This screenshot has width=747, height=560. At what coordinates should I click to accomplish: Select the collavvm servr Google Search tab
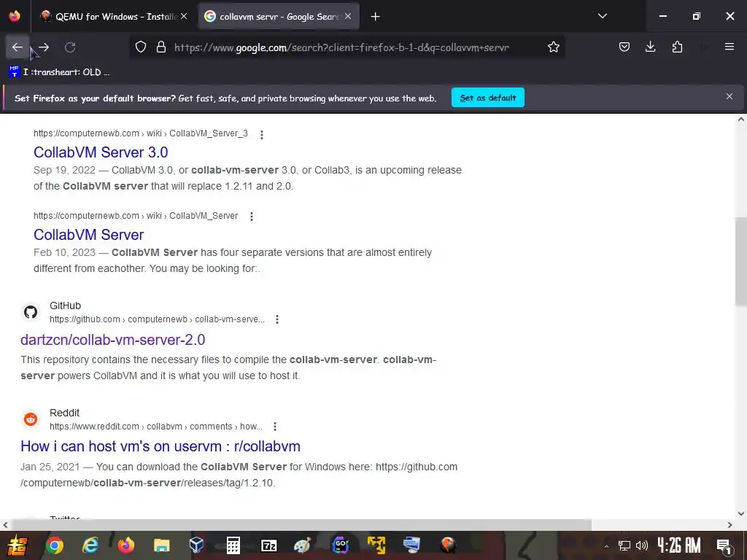click(x=279, y=17)
